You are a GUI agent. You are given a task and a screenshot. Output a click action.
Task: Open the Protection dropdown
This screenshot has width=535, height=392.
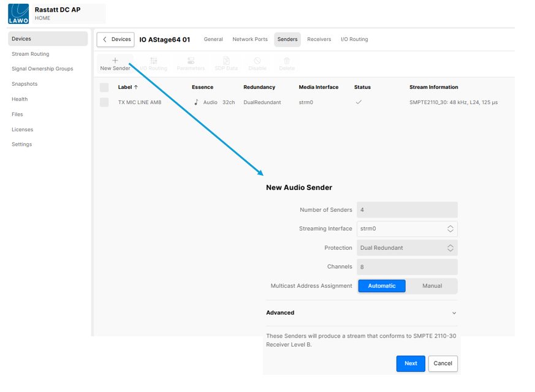[x=407, y=248]
